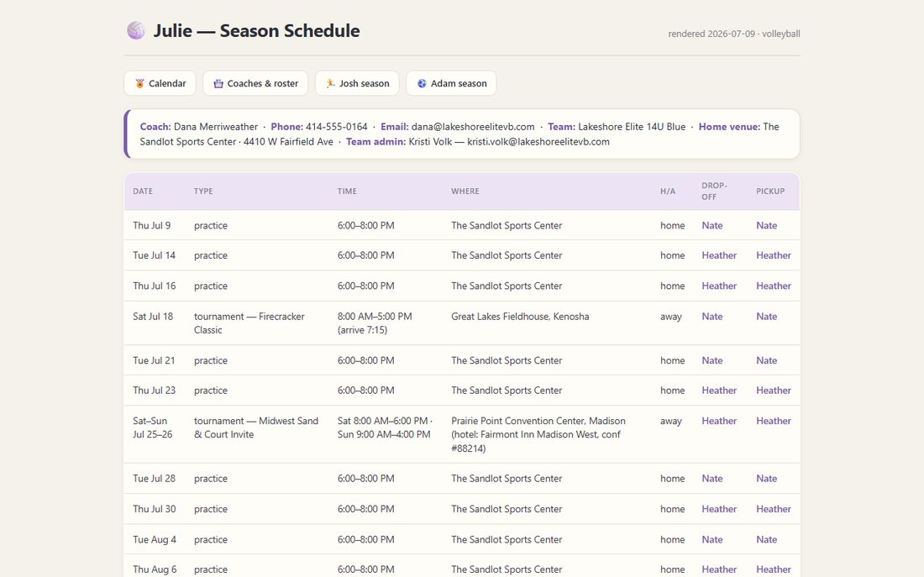Viewport: 924px width, 577px height.
Task: Click Heather drop-off for Thu Jul 30
Action: 719,509
